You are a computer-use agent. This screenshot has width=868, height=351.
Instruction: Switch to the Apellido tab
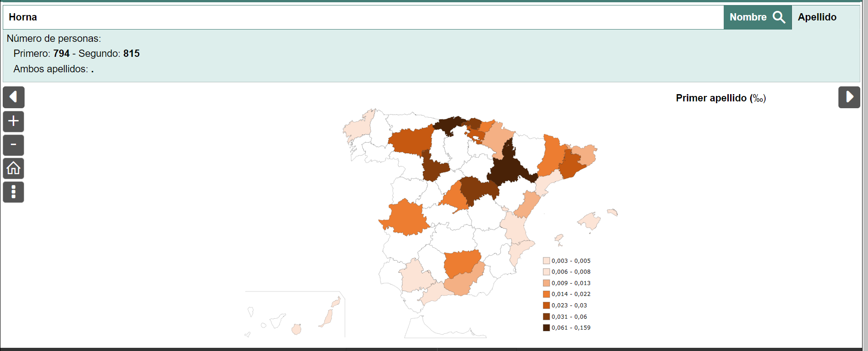(817, 17)
